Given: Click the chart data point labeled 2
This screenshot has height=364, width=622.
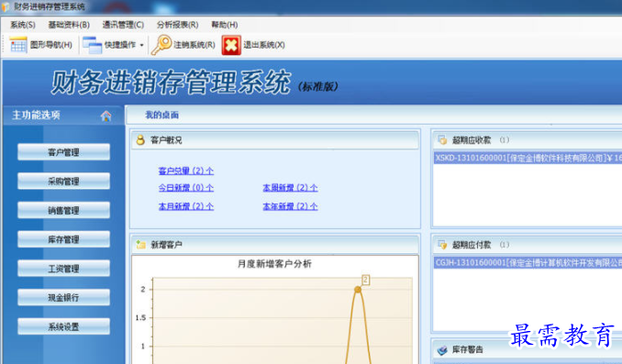Looking at the screenshot, I should (358, 290).
